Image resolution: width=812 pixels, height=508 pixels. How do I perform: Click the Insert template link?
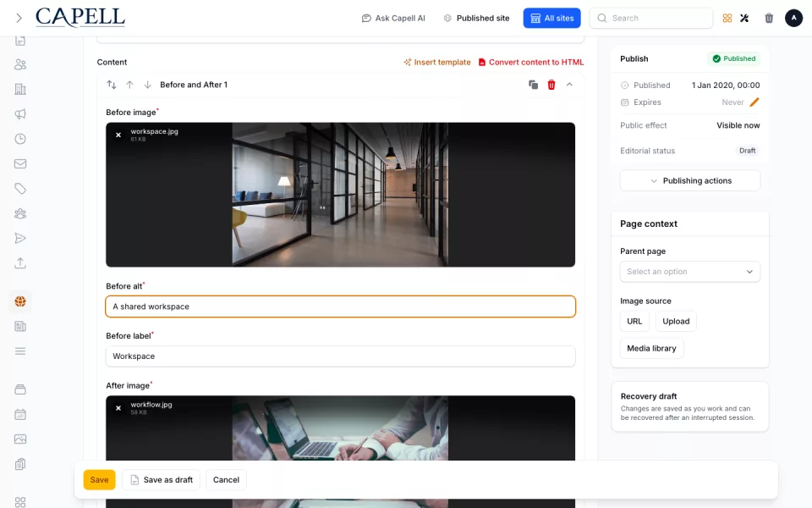click(437, 62)
